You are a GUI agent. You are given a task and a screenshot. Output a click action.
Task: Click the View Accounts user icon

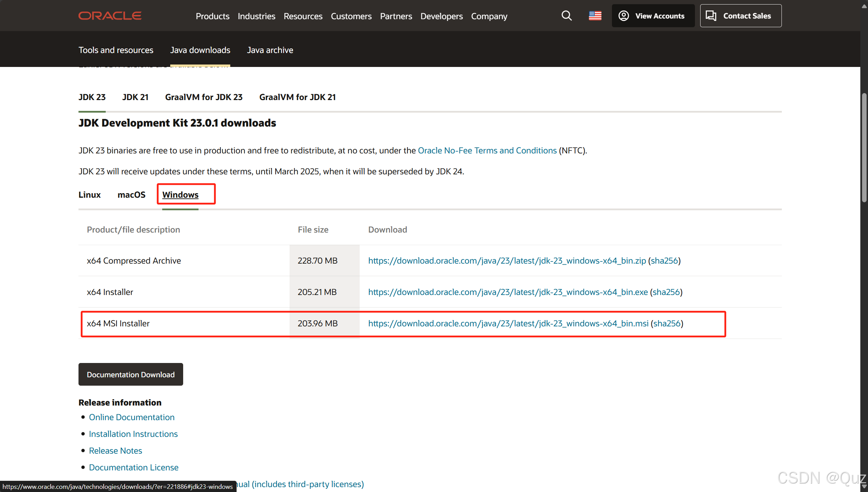click(624, 16)
